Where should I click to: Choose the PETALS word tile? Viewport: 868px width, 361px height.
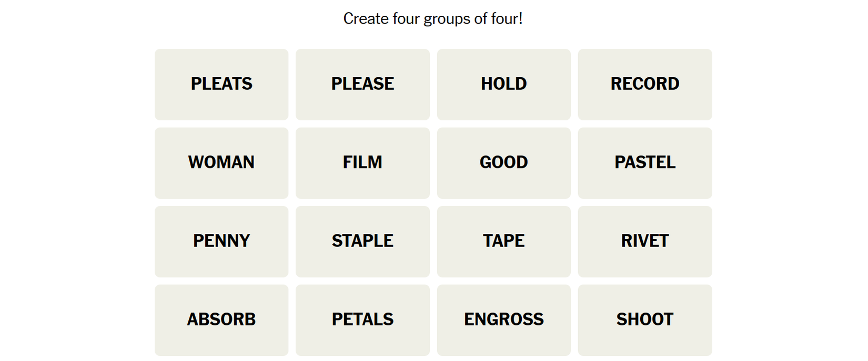[362, 320]
